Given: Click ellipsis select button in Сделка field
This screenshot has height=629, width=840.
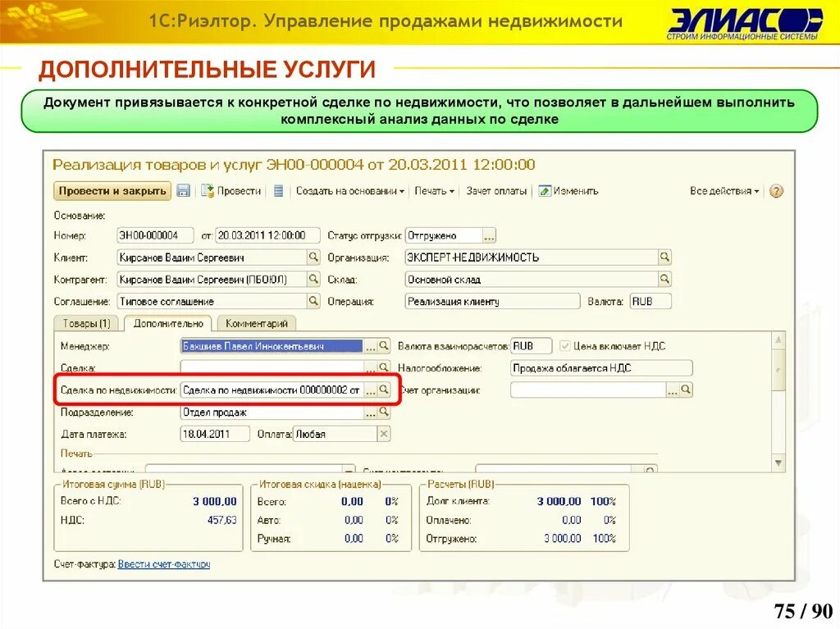Looking at the screenshot, I should pyautogui.click(x=371, y=367).
